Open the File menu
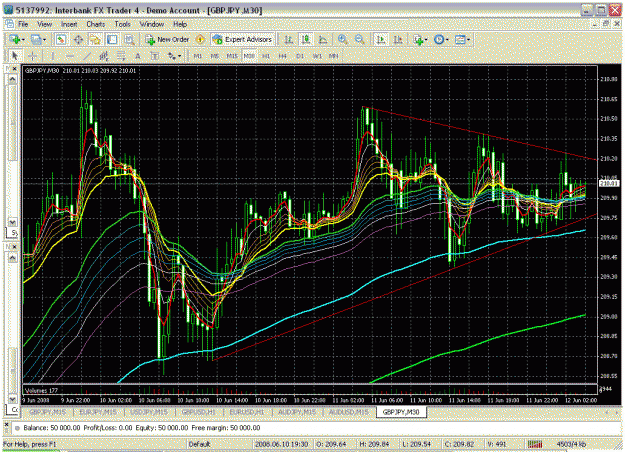 click(23, 24)
